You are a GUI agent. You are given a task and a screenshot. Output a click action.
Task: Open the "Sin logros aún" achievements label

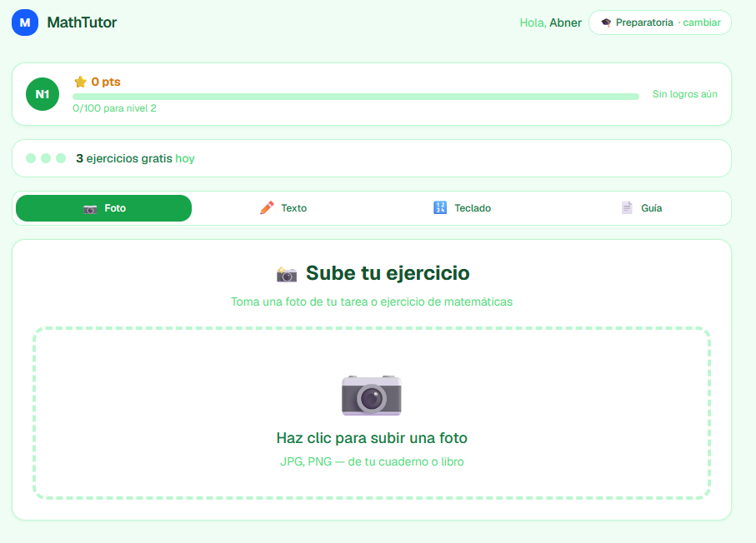[x=684, y=94]
